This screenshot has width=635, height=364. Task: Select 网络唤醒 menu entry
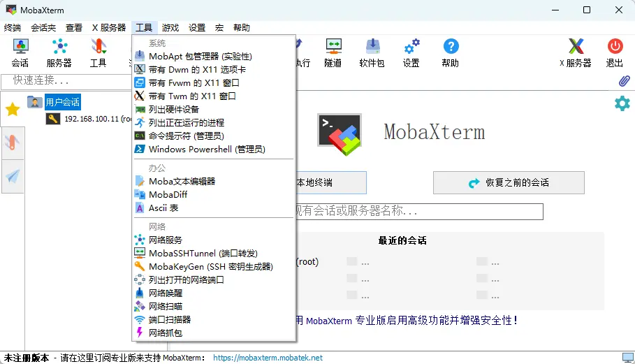[214, 293]
